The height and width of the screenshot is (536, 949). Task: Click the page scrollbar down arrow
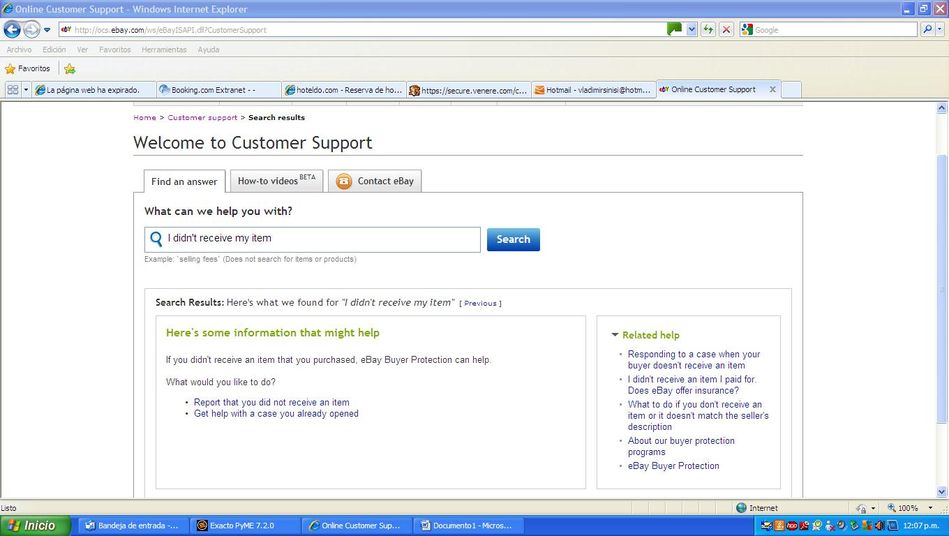point(942,492)
